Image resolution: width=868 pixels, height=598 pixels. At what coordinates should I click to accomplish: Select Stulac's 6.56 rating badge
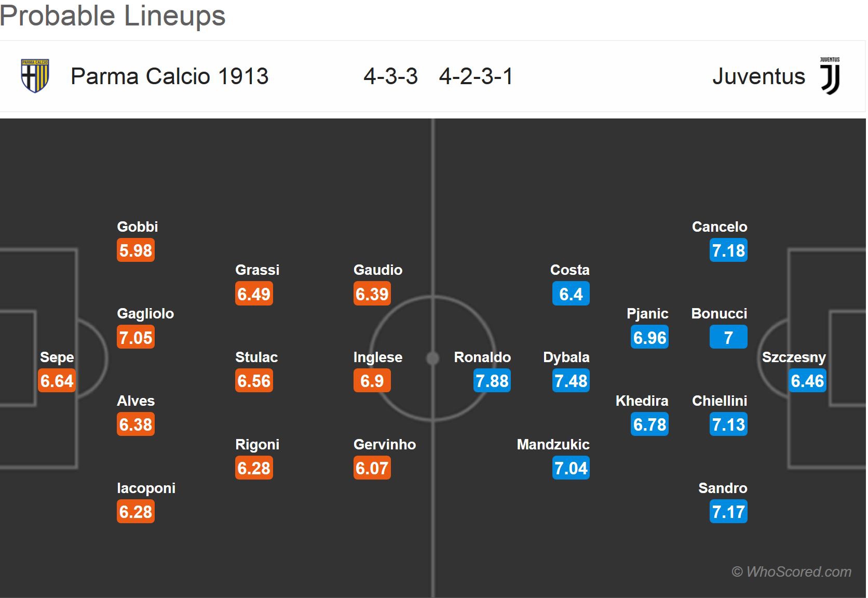254,381
